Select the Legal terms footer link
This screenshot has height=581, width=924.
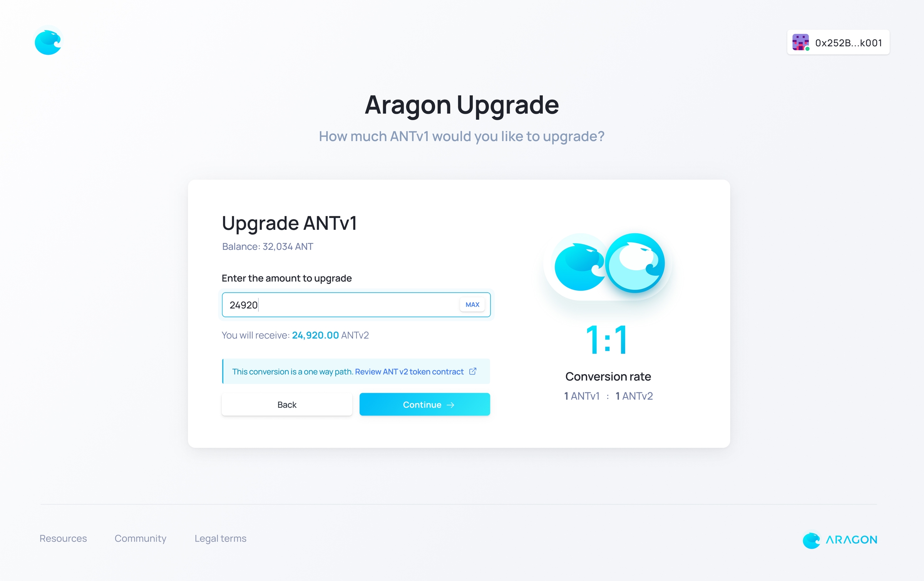tap(219, 537)
